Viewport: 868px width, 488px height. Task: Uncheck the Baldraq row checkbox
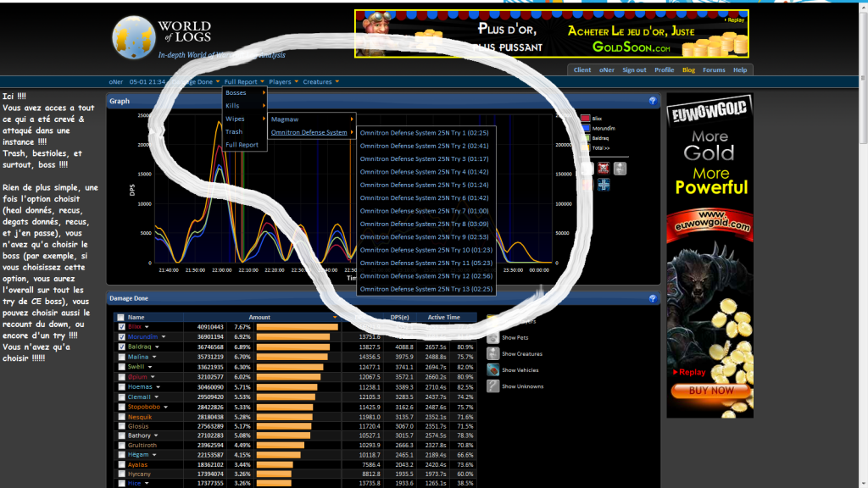pos(122,347)
